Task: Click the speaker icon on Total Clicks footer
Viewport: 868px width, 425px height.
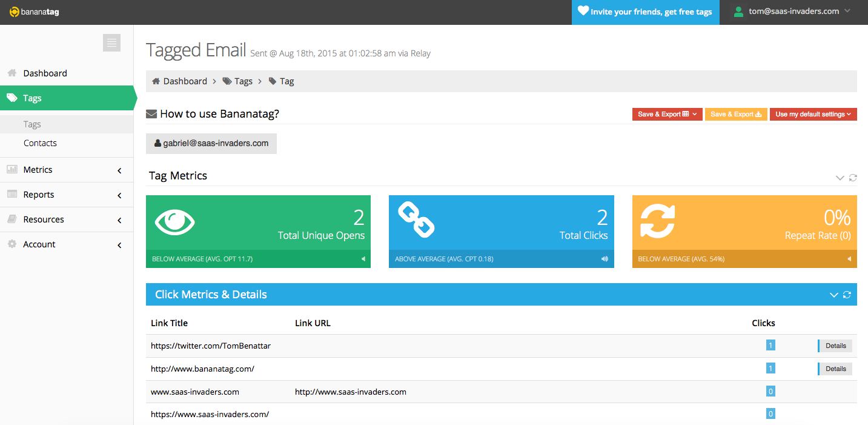Action: click(x=605, y=259)
